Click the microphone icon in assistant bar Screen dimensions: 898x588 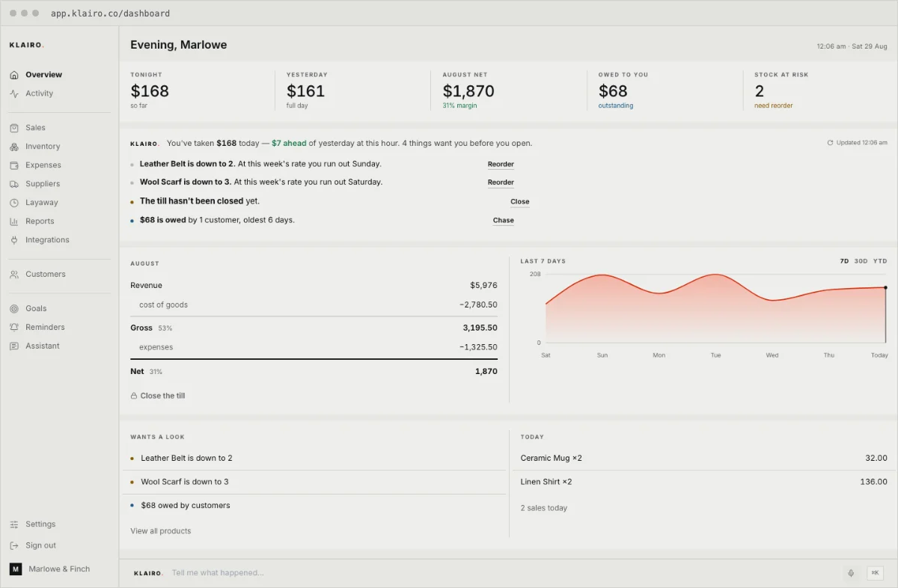click(851, 573)
